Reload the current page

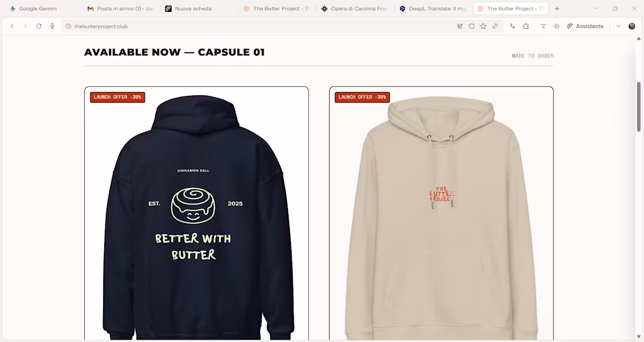pos(39,26)
